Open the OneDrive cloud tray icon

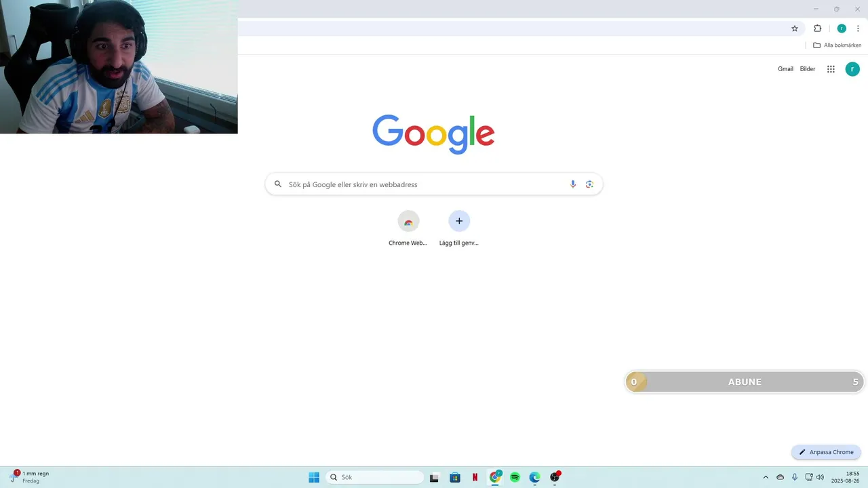tap(780, 477)
